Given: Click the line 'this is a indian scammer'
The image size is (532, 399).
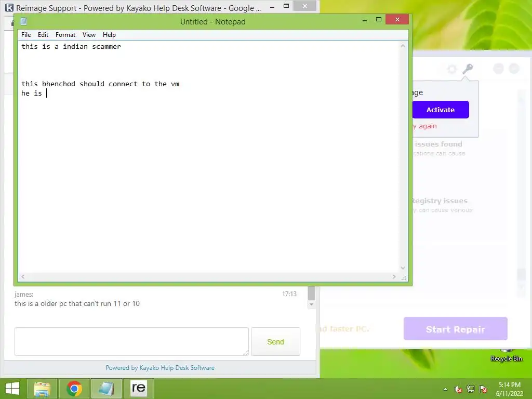Looking at the screenshot, I should pos(71,46).
